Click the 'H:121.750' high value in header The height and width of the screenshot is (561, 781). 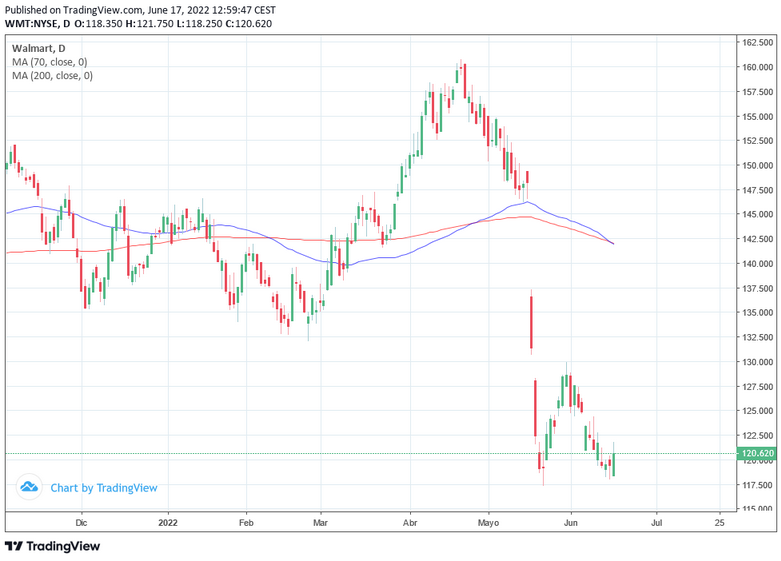[x=149, y=23]
